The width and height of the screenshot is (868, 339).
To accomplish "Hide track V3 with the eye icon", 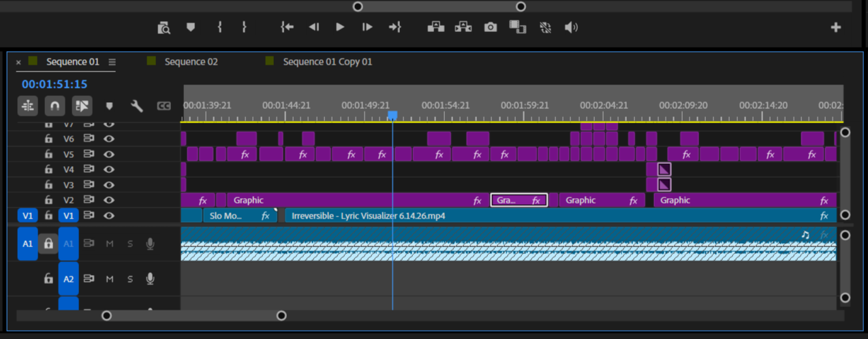I will 109,184.
